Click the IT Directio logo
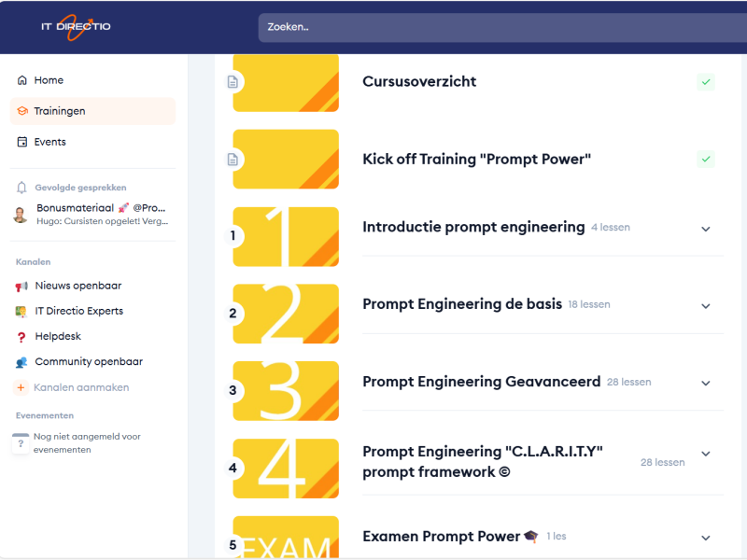This screenshot has height=560, width=747. [76, 26]
